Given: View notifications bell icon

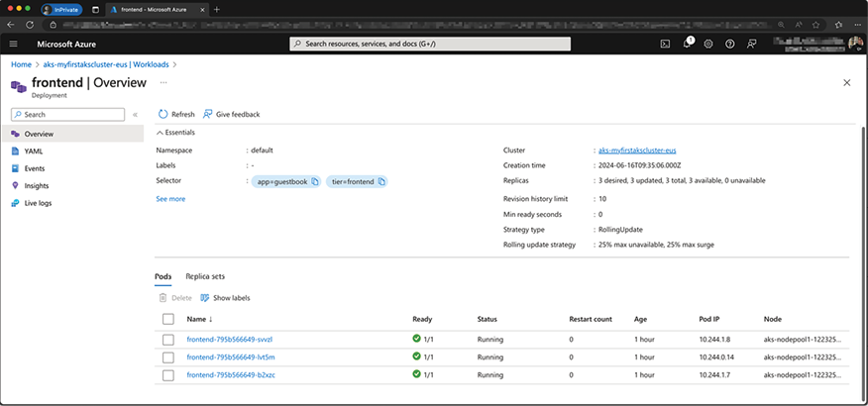Looking at the screenshot, I should coord(687,44).
